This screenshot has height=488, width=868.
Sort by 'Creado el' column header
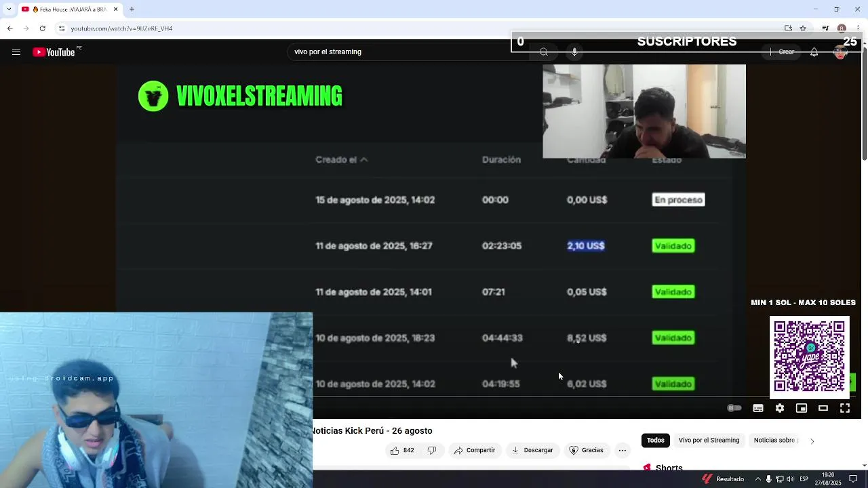coord(342,160)
